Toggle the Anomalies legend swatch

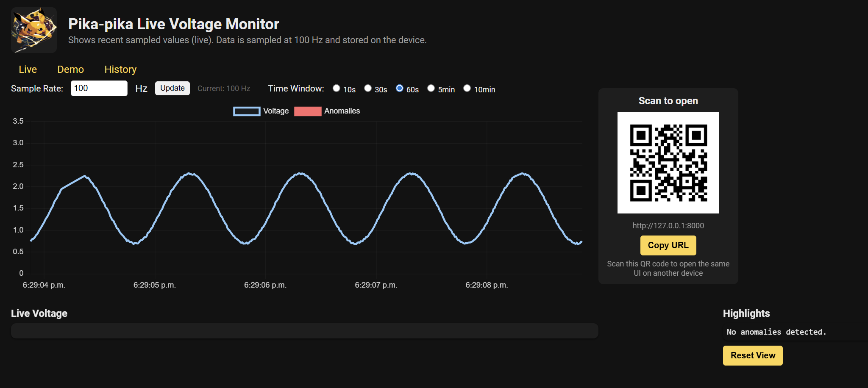[x=308, y=111]
